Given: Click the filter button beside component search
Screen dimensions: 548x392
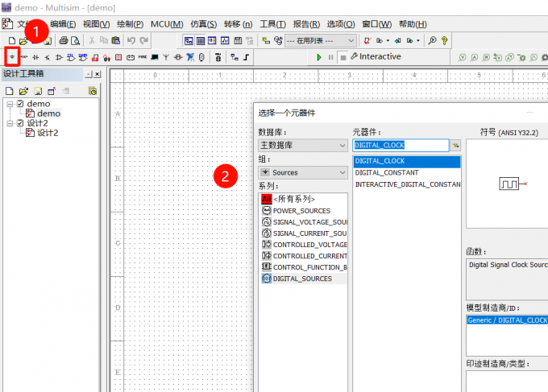Looking at the screenshot, I should (456, 145).
